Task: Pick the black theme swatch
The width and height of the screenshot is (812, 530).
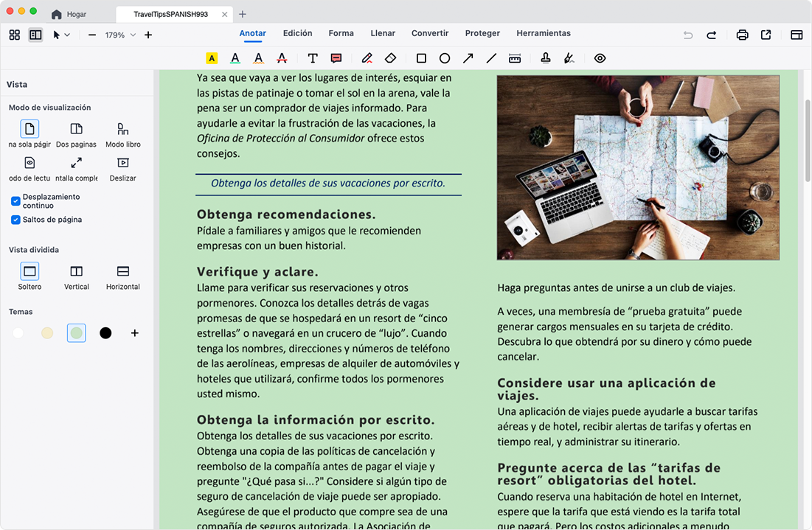Action: 105,333
